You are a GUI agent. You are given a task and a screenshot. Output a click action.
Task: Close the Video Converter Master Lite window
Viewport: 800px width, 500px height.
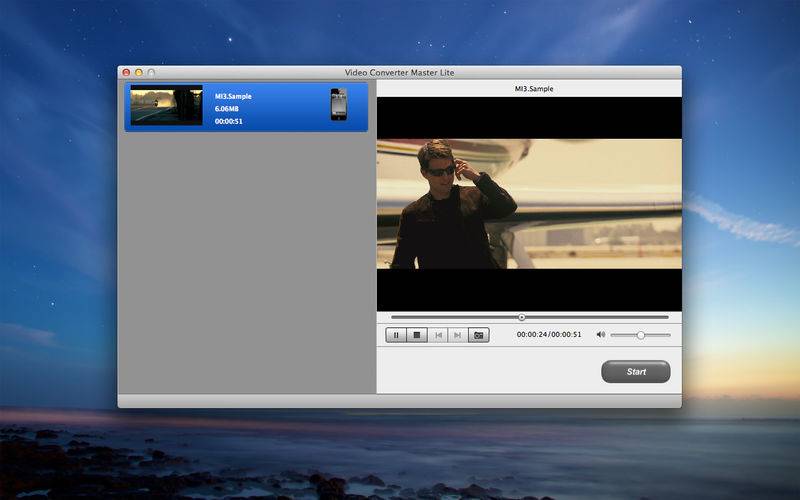(127, 72)
